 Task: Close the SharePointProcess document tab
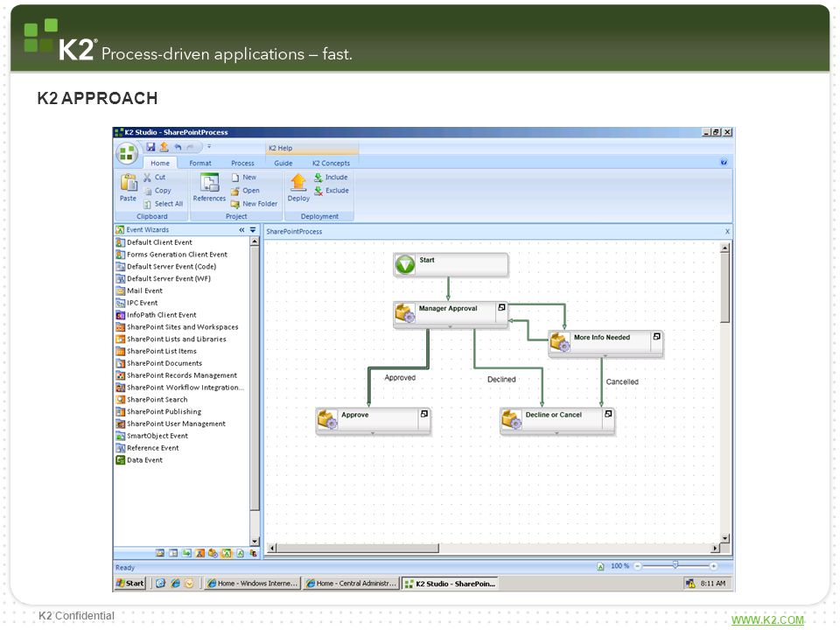tap(727, 231)
